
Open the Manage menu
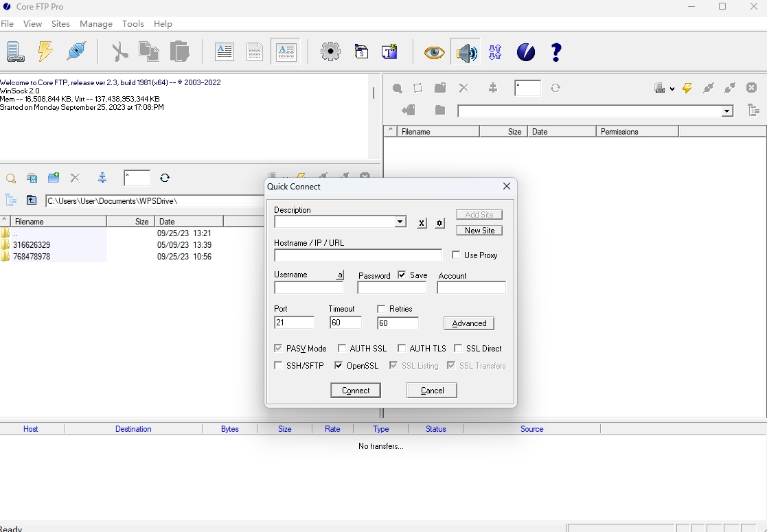click(96, 23)
